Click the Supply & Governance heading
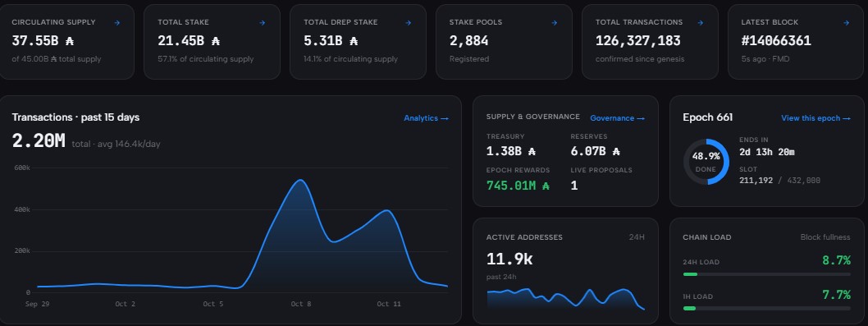The image size is (868, 326). (533, 117)
